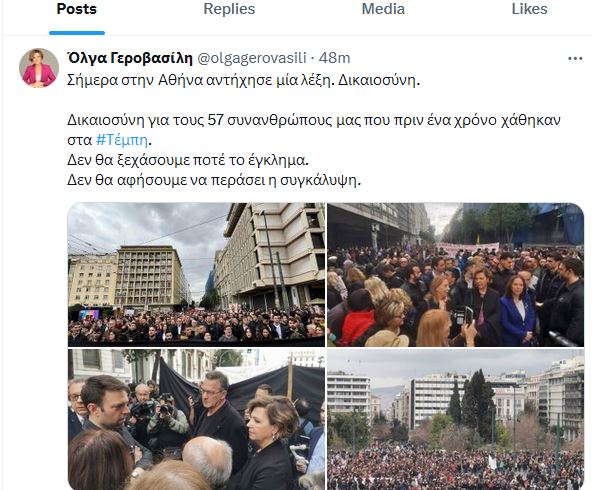The height and width of the screenshot is (490, 592).
Task: Click the line "Δεν θα αφήσουμε να περάσει"
Action: 214,180
